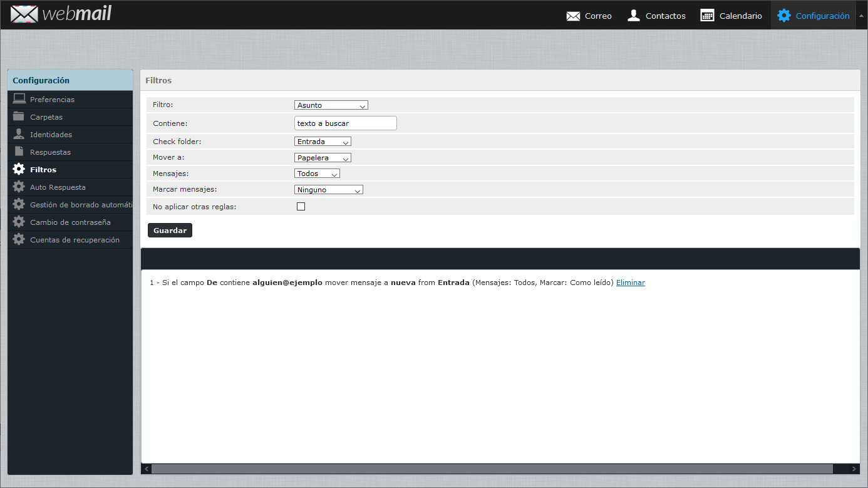Click the Gestión de borrado automático gear icon
This screenshot has width=868, height=488.
coord(19,204)
